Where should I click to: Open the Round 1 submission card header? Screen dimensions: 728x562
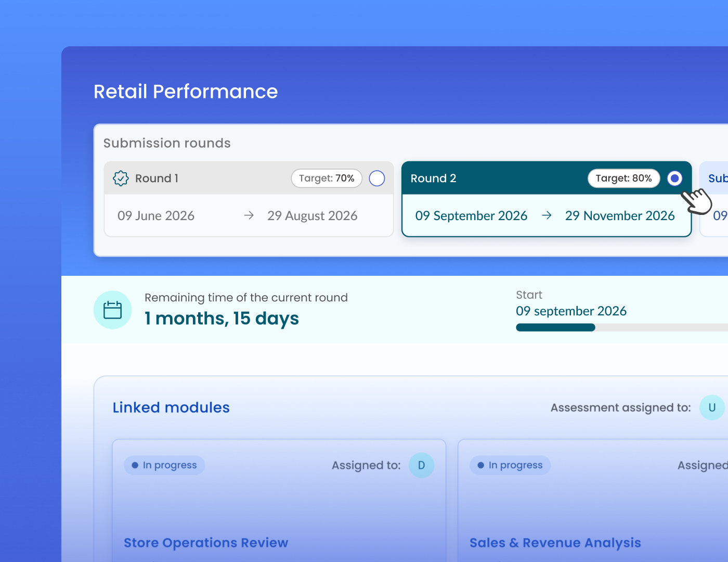249,178
